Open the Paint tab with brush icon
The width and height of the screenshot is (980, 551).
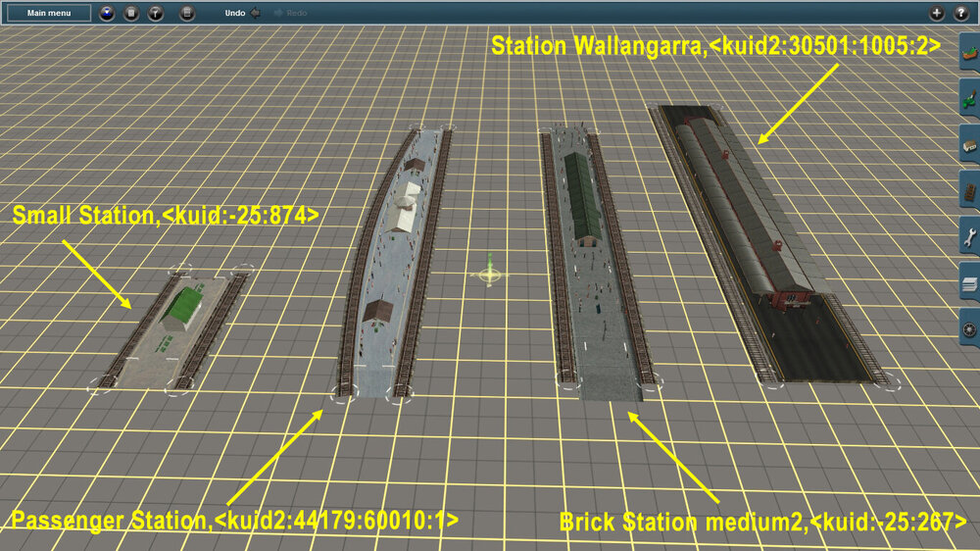969,98
